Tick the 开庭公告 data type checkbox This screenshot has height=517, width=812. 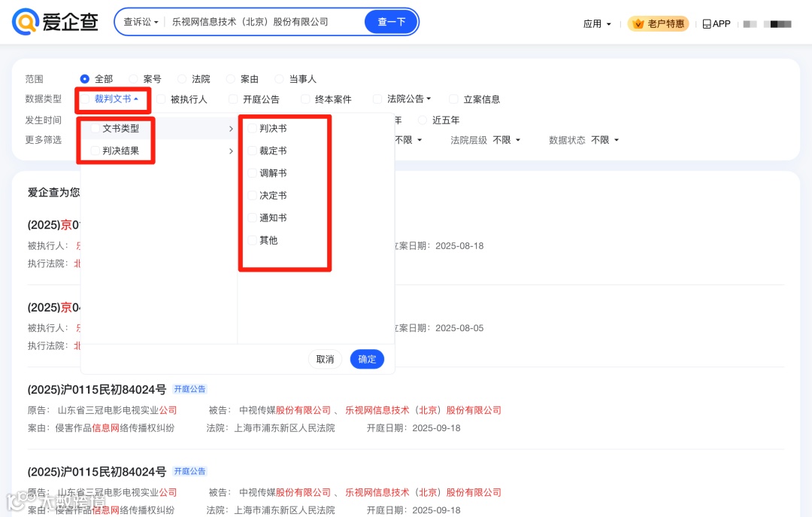[x=233, y=99]
